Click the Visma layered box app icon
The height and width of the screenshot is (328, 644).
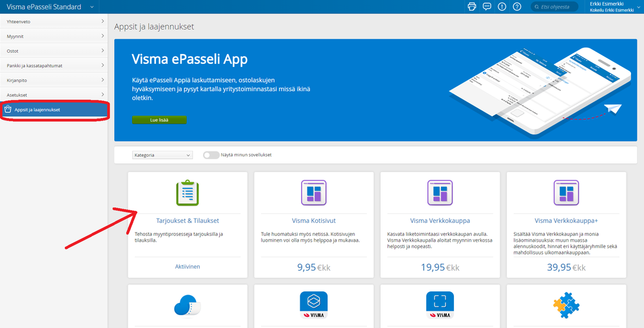point(313,305)
